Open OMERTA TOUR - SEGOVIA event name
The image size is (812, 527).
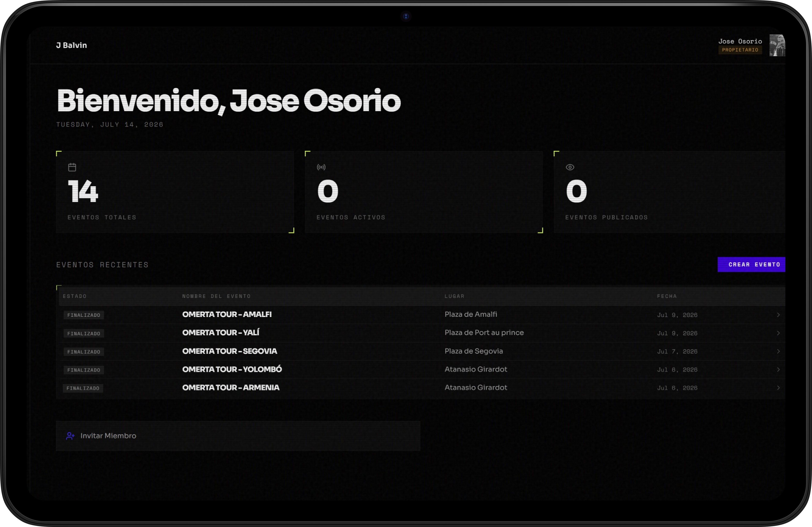pos(230,351)
